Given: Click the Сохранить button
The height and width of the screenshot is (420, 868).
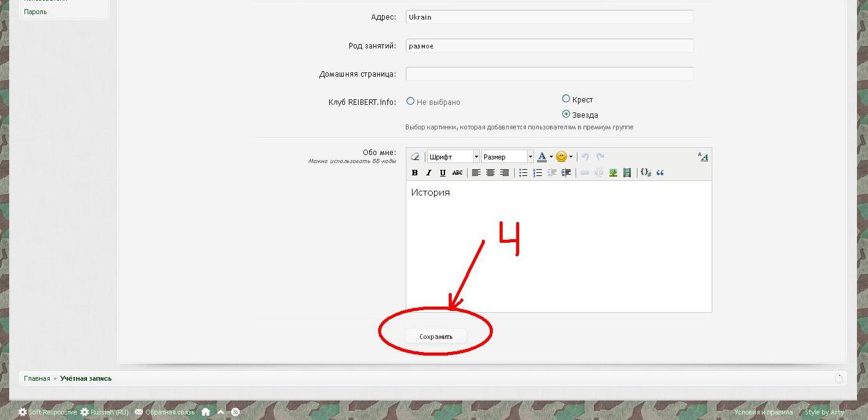Looking at the screenshot, I should pyautogui.click(x=436, y=336).
